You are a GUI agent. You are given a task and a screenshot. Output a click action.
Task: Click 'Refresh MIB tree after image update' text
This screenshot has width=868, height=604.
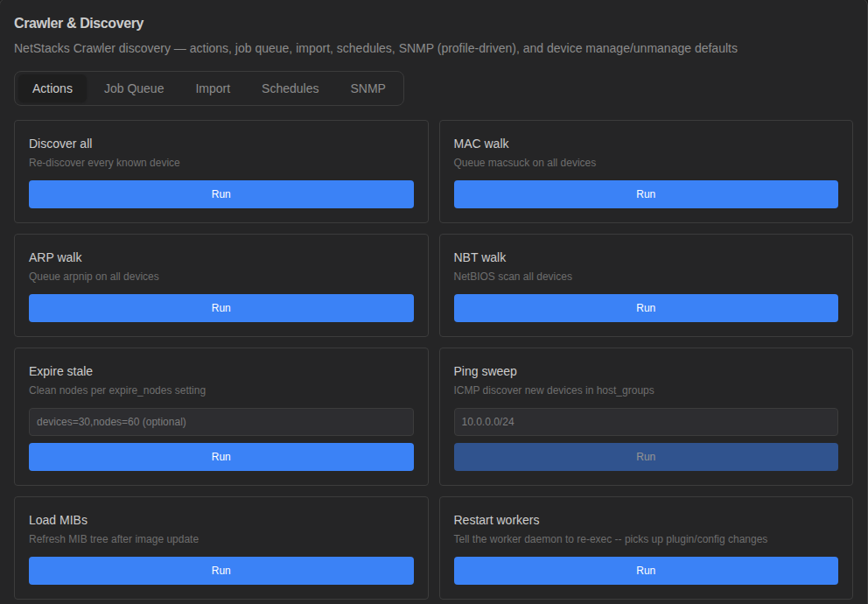(114, 539)
